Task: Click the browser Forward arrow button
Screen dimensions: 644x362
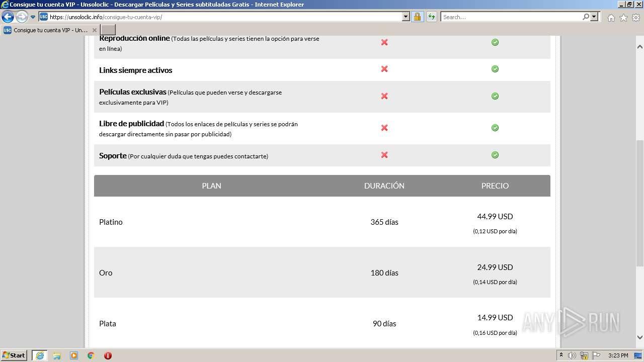Action: [22, 17]
